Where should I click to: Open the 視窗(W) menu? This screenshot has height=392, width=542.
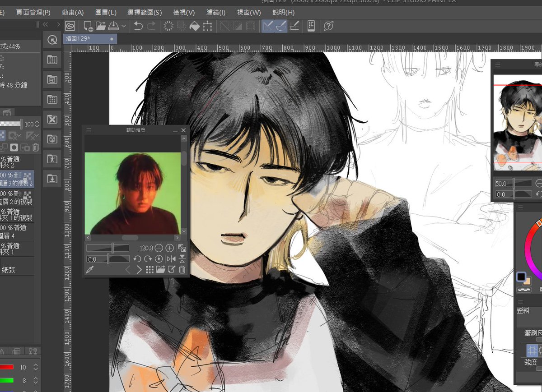[249, 13]
